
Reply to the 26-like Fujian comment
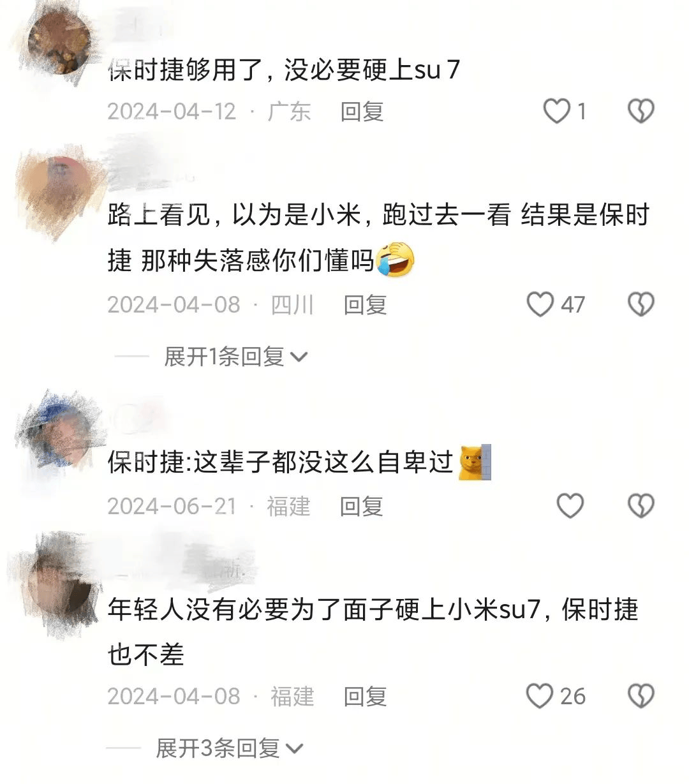point(365,696)
